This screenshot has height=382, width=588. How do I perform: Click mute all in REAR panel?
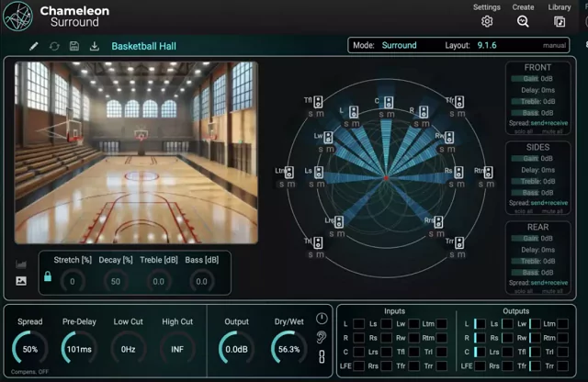click(x=552, y=291)
